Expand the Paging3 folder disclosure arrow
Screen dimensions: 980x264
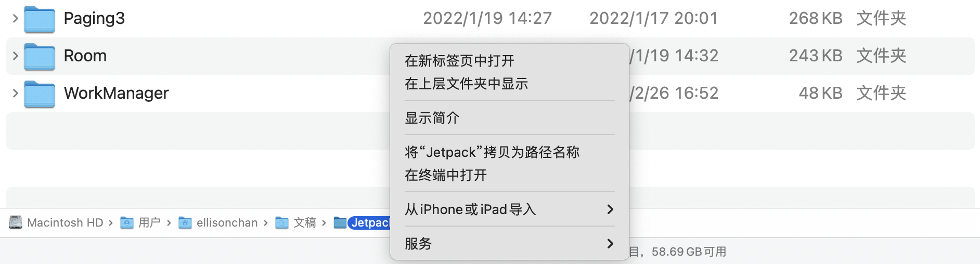pyautogui.click(x=15, y=19)
